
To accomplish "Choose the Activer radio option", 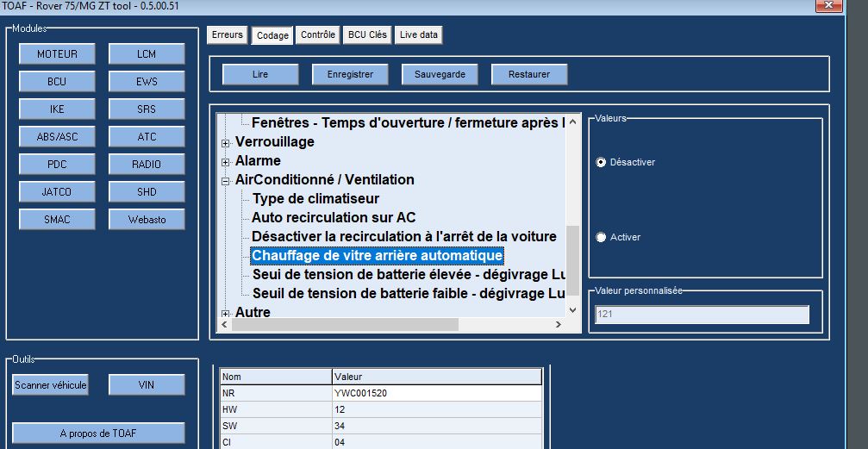I will click(x=601, y=237).
